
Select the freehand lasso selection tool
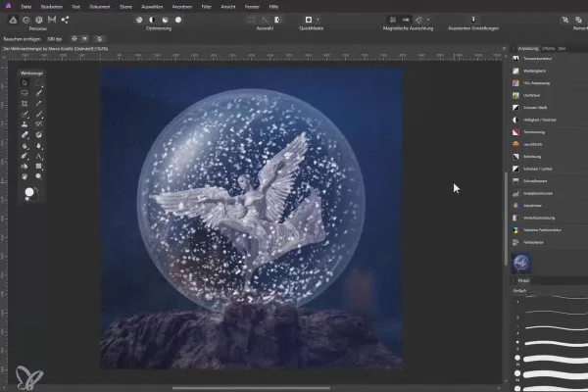[x=24, y=93]
